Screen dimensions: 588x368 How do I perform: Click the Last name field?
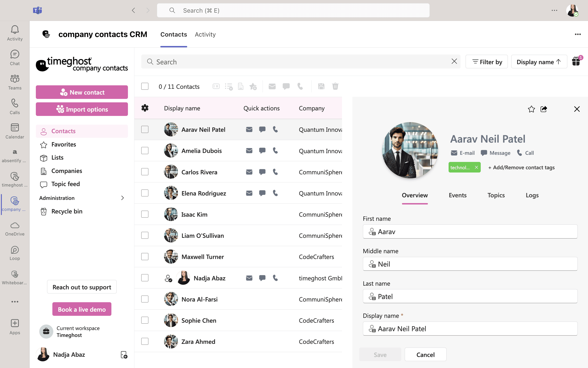(470, 296)
